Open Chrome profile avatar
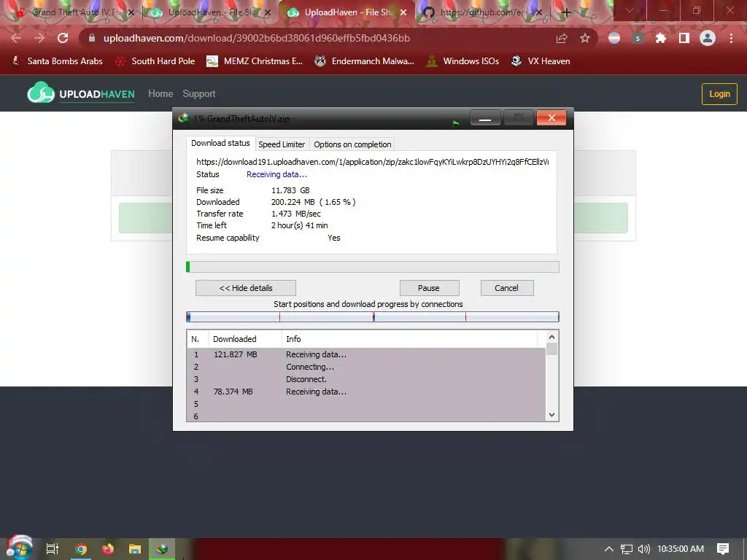 708,38
